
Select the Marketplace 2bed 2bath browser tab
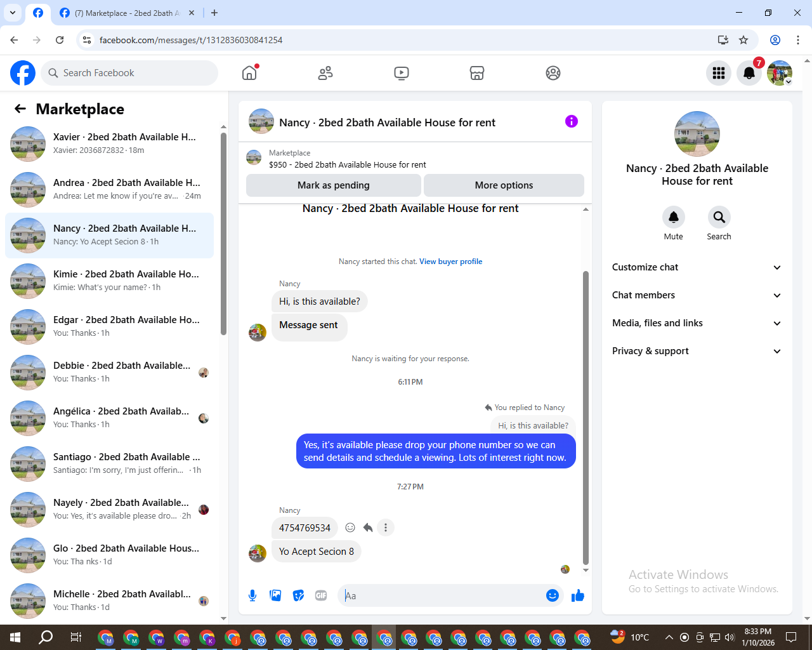pos(127,13)
